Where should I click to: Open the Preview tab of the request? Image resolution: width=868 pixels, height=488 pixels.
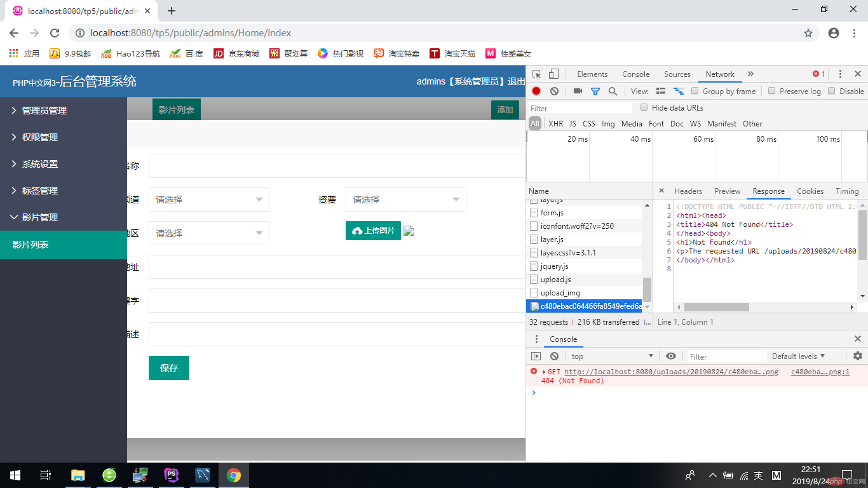click(727, 191)
